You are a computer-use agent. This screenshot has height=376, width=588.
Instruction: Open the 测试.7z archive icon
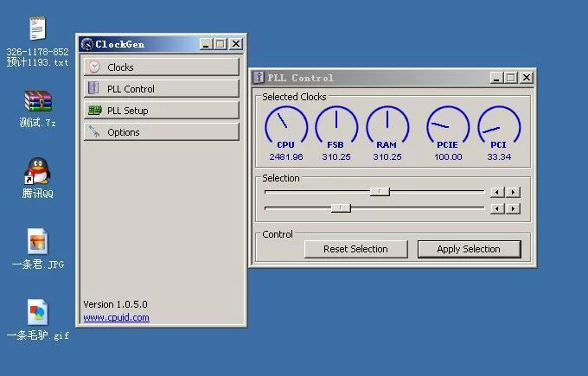pos(37,102)
